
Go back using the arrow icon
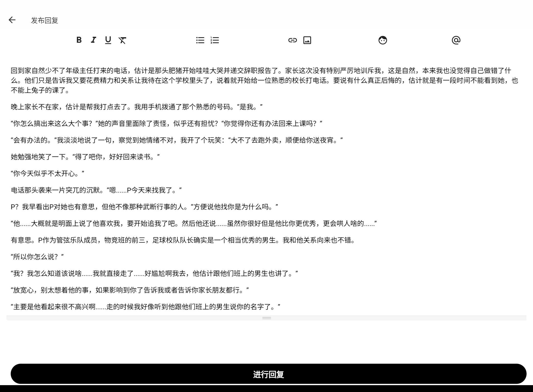pyautogui.click(x=12, y=20)
